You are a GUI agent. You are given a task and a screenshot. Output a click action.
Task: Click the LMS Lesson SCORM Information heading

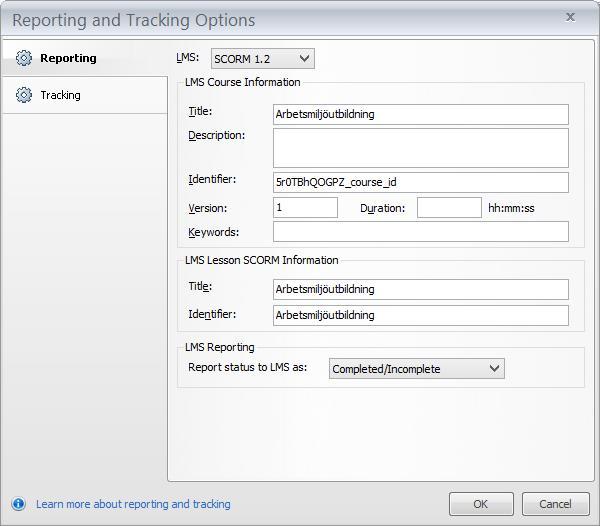[262, 260]
